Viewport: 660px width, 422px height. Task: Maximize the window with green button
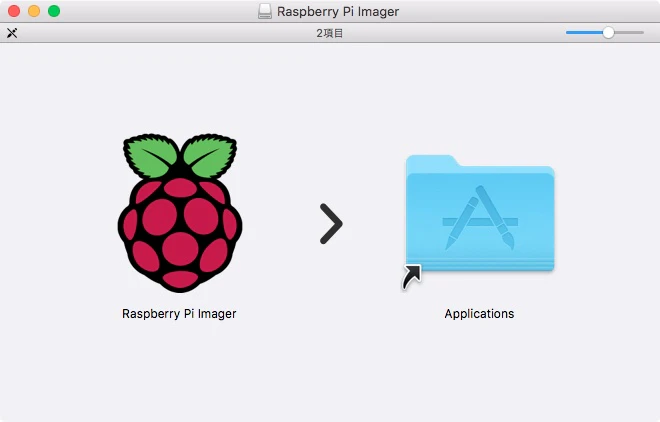coord(54,11)
